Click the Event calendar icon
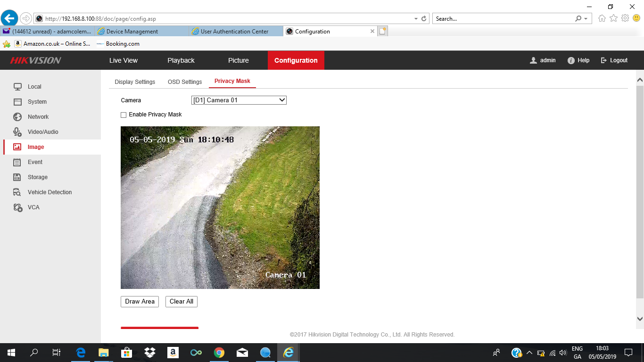The height and width of the screenshot is (362, 644). (x=17, y=162)
